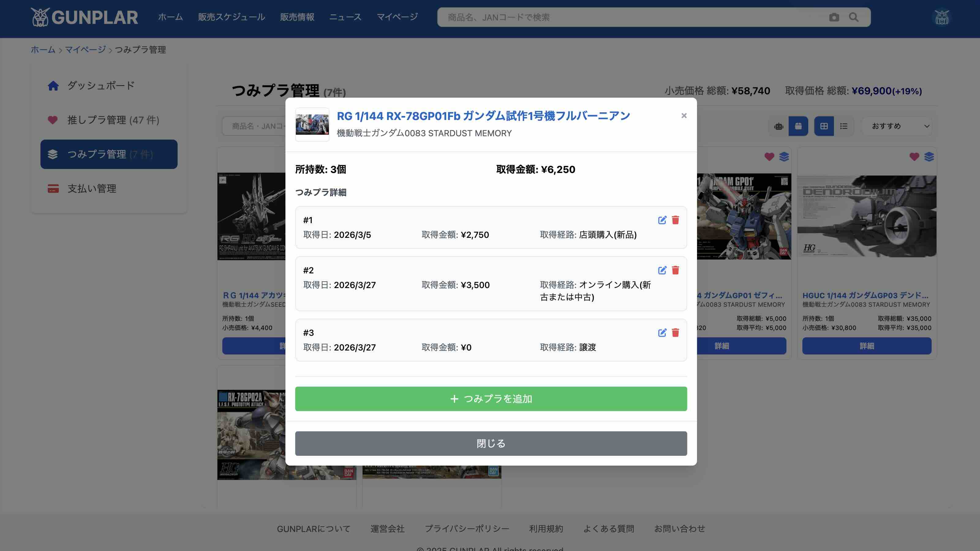Toggle the box filter icon in toolbar
The width and height of the screenshot is (980, 551).
pyautogui.click(x=798, y=126)
